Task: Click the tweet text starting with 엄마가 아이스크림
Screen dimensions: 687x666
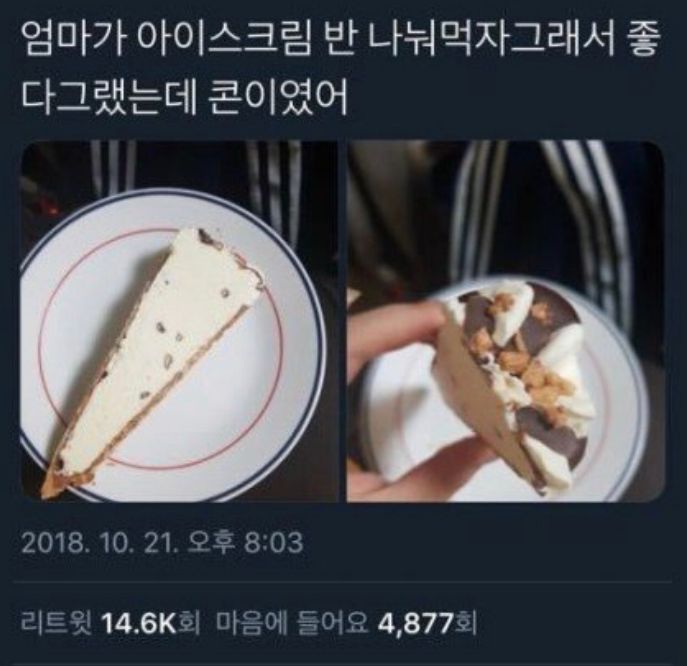Action: (x=340, y=70)
